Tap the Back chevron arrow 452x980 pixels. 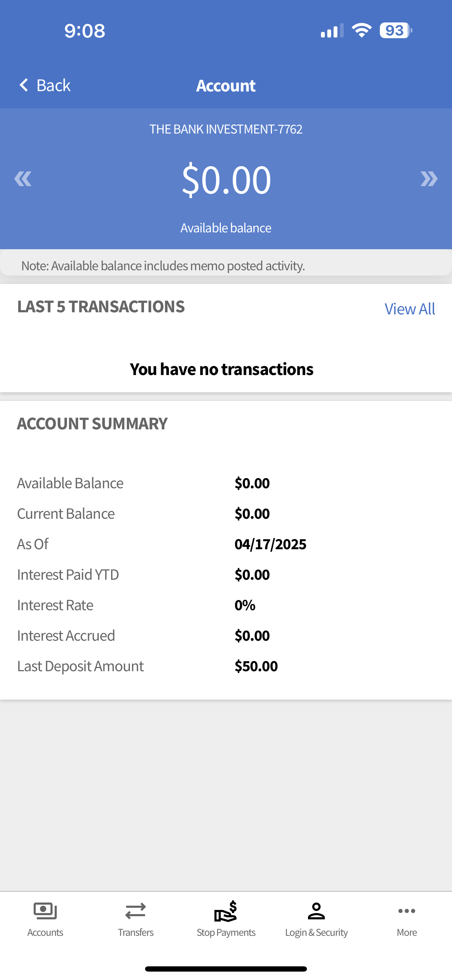(x=23, y=85)
